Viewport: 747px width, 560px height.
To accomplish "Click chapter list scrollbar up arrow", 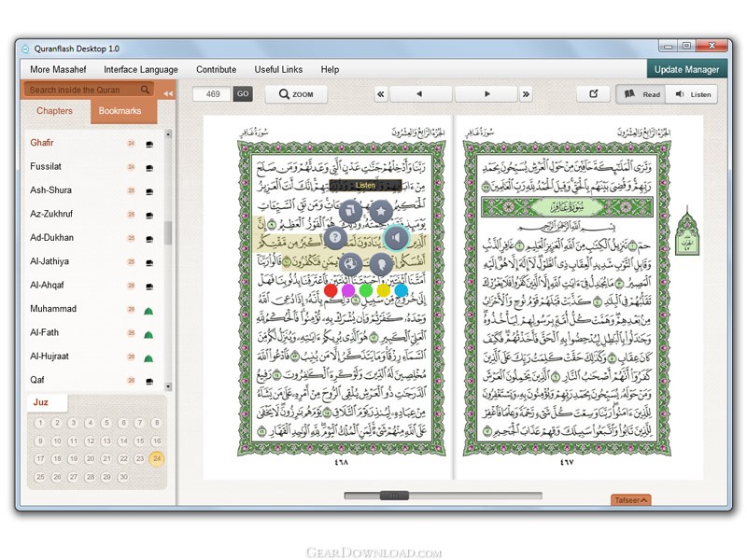I will (168, 134).
